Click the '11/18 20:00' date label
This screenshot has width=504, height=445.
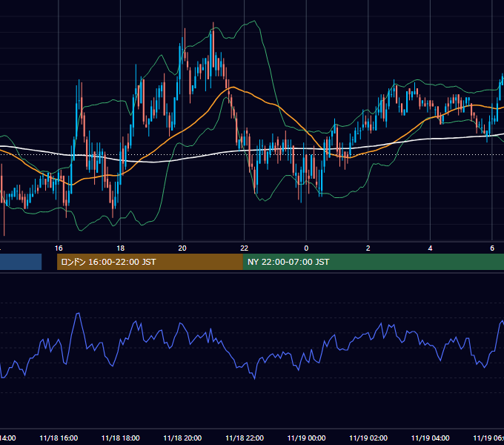[x=182, y=438]
